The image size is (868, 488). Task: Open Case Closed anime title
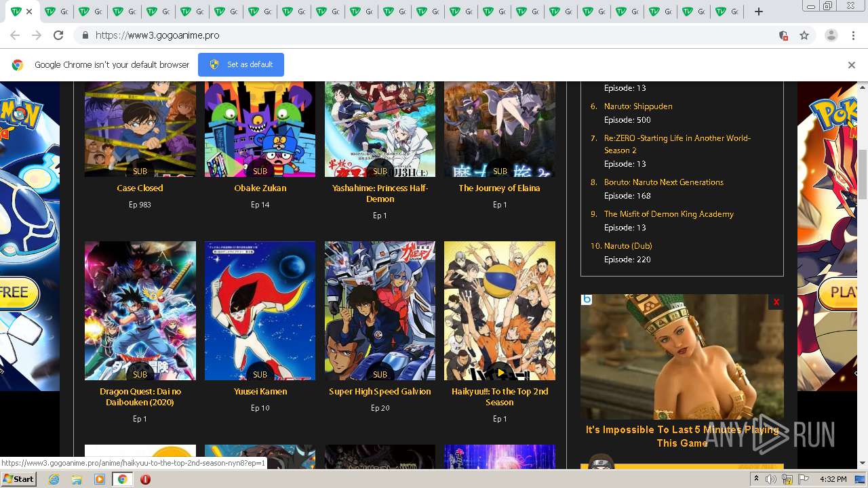(140, 188)
